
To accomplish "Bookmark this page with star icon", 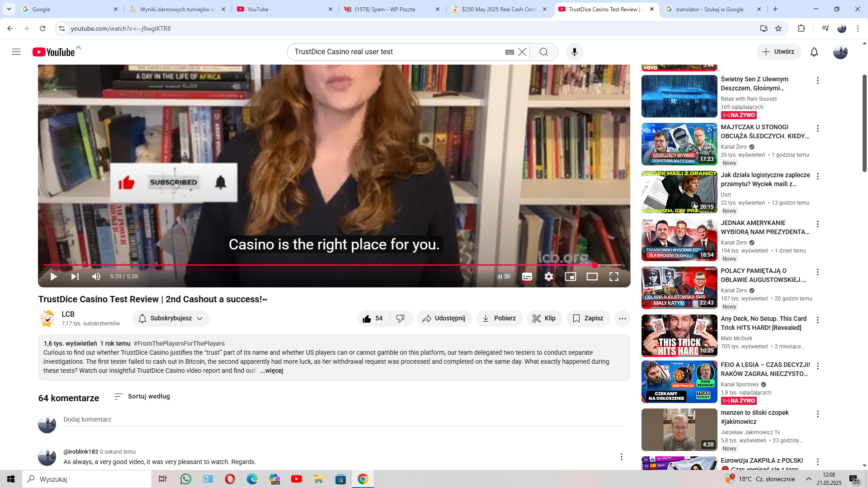I will tap(778, 28).
